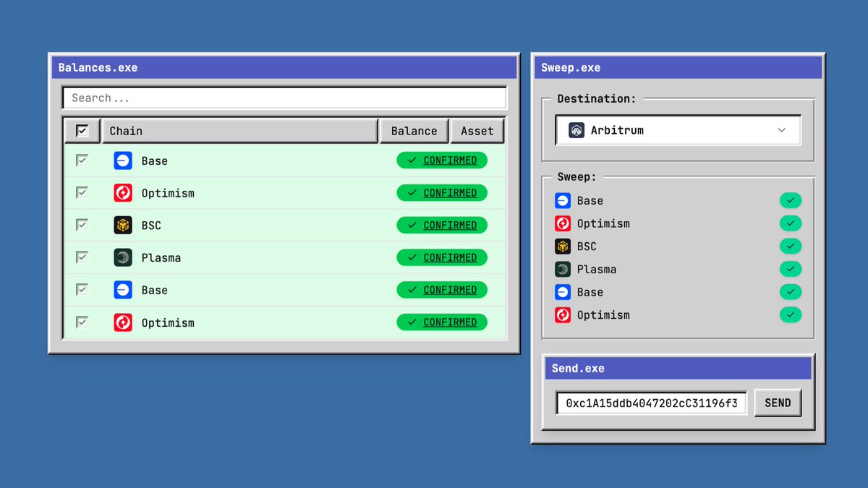Viewport: 868px width, 488px height.
Task: Select the 'Plasma' label in Sweep list
Action: 597,270
